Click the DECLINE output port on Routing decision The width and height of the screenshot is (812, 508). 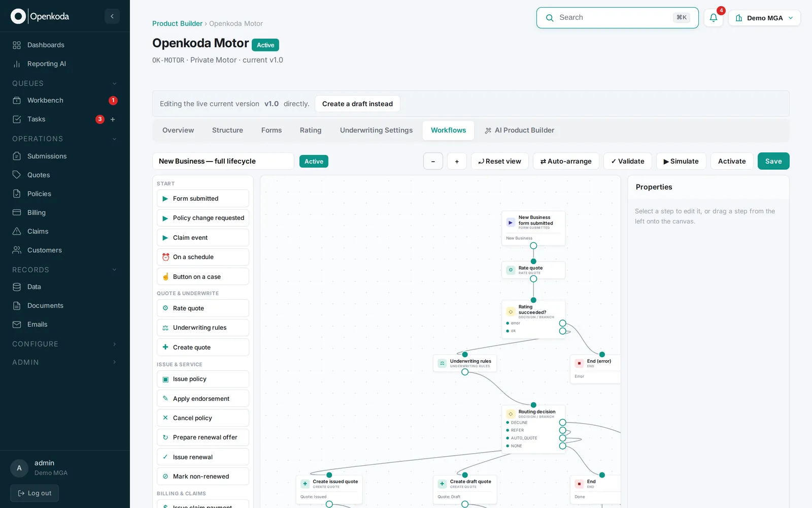coord(562,423)
